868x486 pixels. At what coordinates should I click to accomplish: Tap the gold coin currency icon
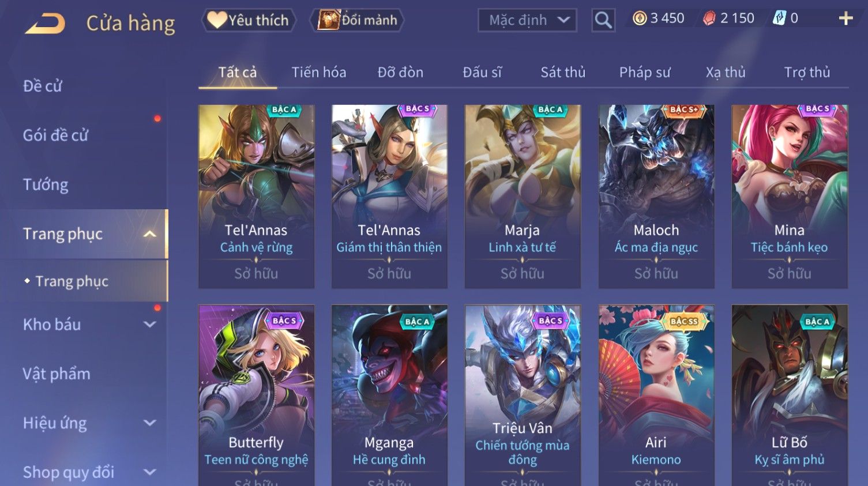(x=640, y=18)
